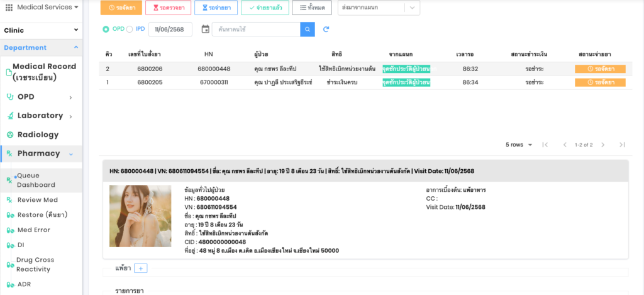The image size is (644, 295).
Task: Change the 5 rows per page dropdown
Action: pos(519,145)
